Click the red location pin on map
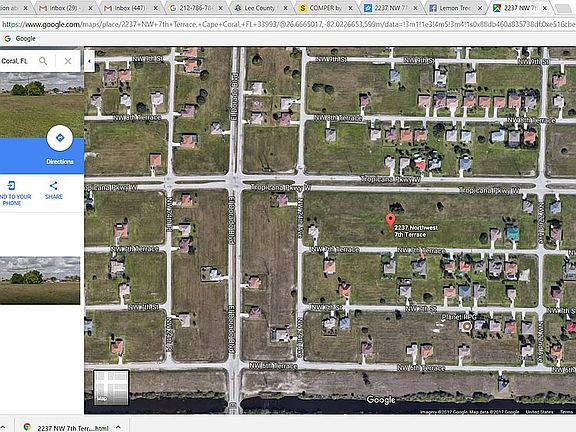Viewport: 576px width, 432px height. [390, 222]
